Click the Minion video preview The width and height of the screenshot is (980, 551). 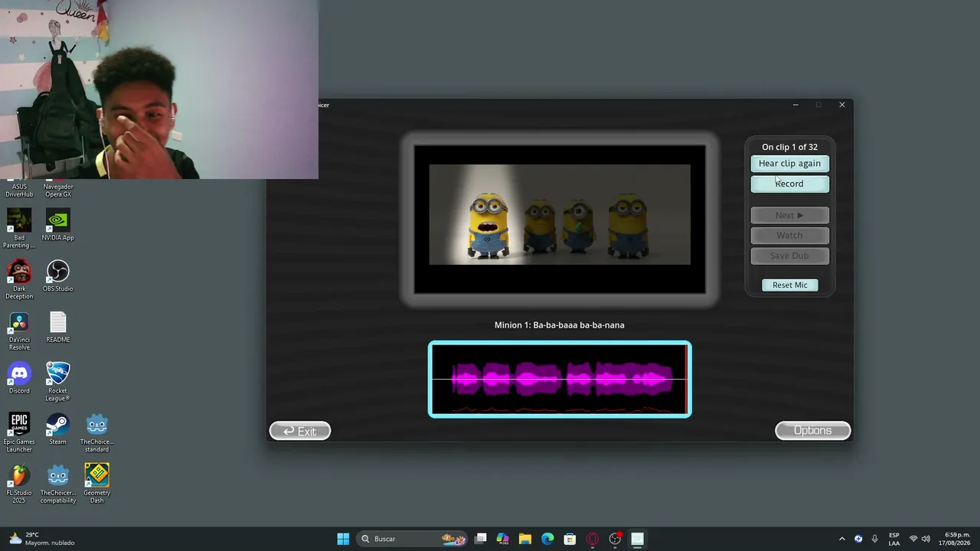(x=560, y=219)
